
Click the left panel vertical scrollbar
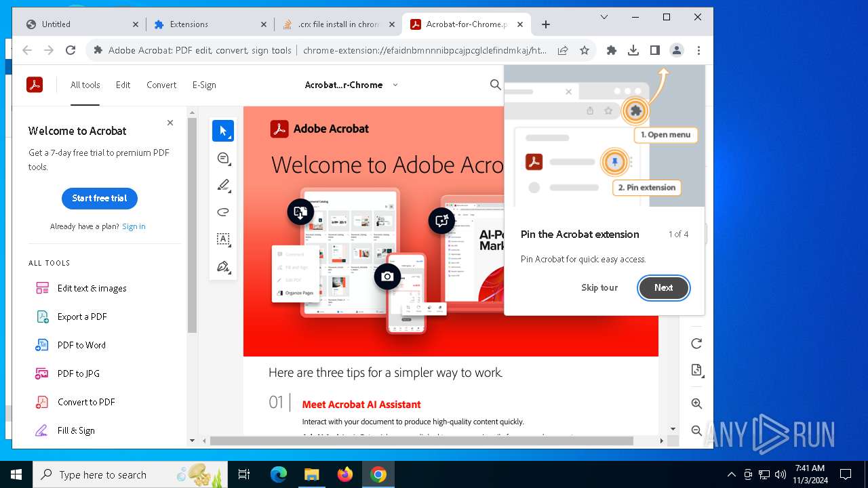pyautogui.click(x=193, y=226)
